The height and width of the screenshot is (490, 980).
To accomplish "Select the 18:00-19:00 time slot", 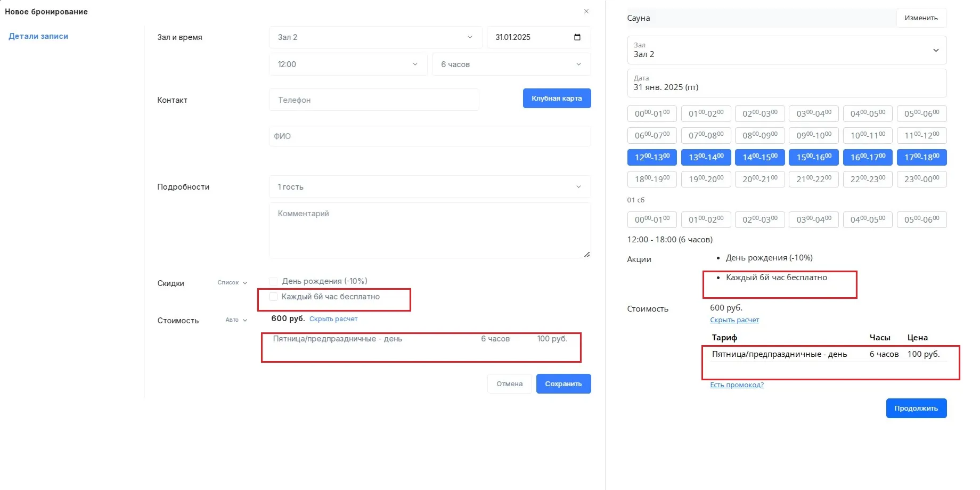I will pos(652,179).
